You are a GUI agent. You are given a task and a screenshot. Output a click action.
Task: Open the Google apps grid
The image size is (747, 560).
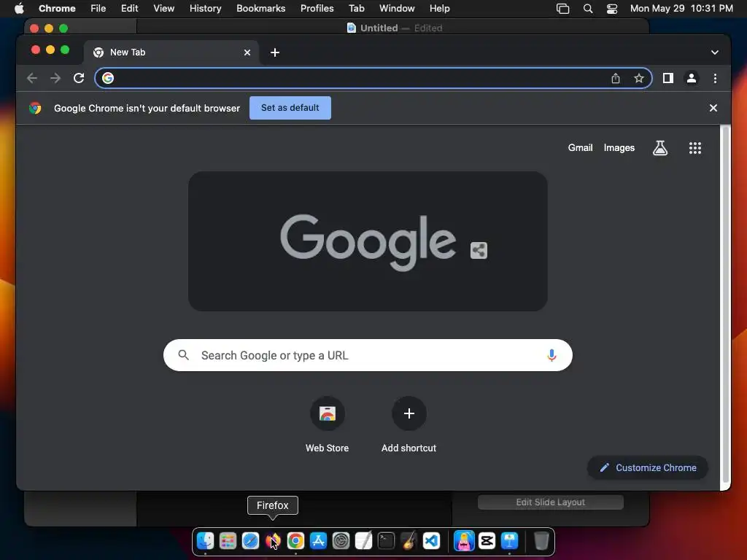pos(695,148)
